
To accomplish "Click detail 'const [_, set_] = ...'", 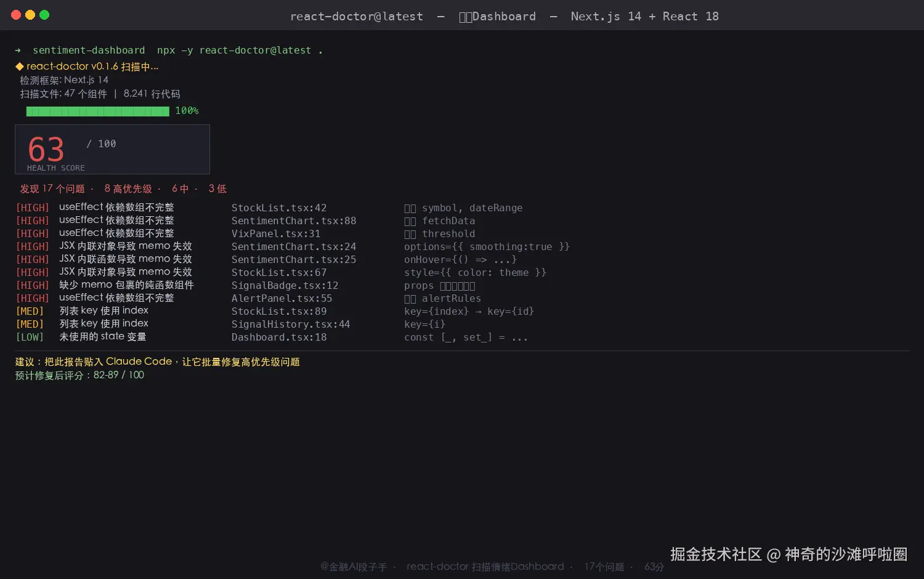I will (x=466, y=338).
